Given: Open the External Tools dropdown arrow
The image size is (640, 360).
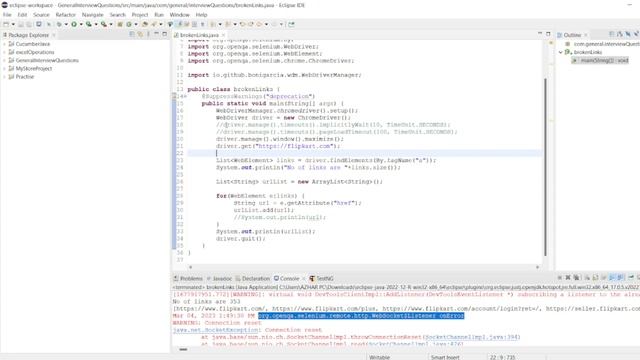Looking at the screenshot, I should (111, 24).
